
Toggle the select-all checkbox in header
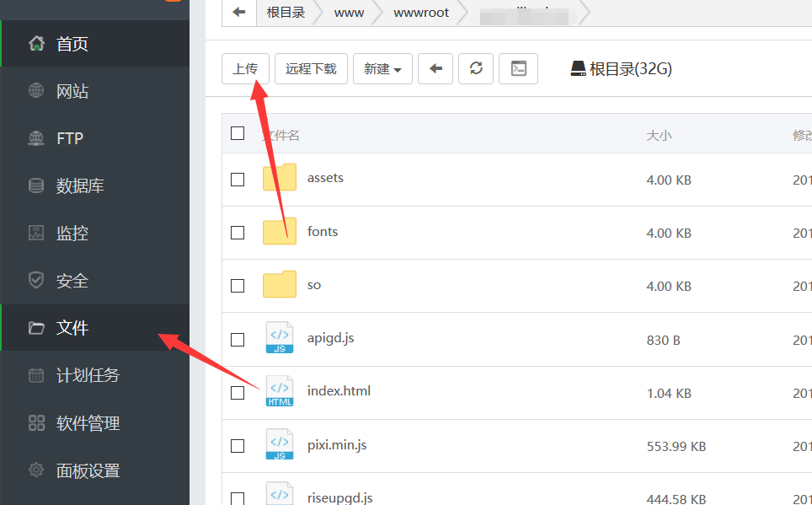pyautogui.click(x=238, y=133)
